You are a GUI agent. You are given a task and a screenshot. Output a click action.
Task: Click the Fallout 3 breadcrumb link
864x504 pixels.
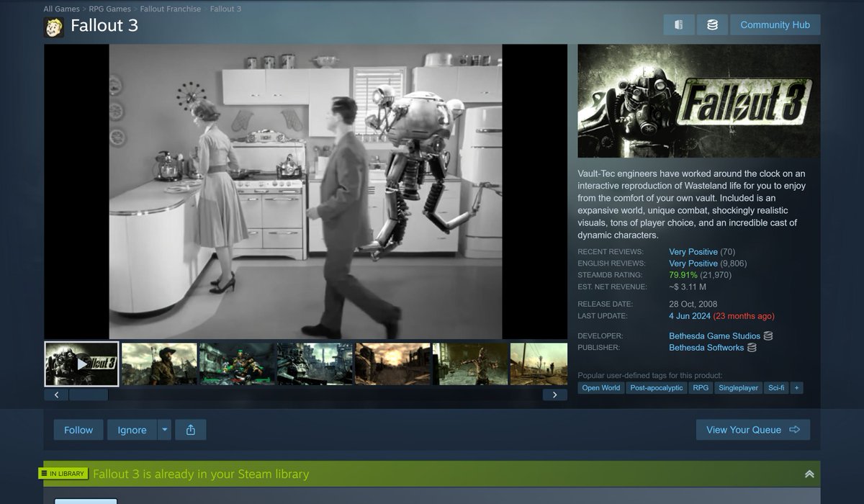click(x=225, y=9)
